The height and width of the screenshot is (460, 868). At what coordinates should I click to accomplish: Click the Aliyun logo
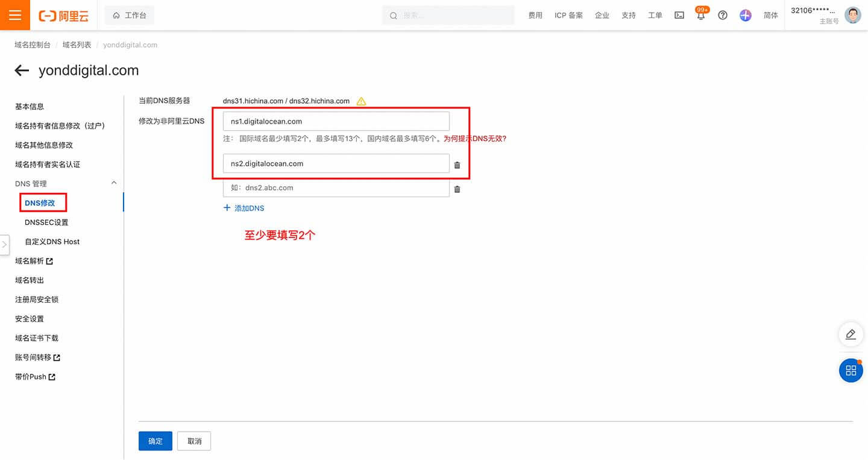[x=64, y=16]
